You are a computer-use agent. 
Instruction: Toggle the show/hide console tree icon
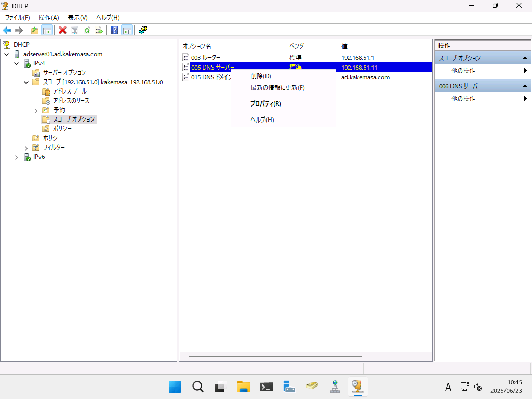47,31
